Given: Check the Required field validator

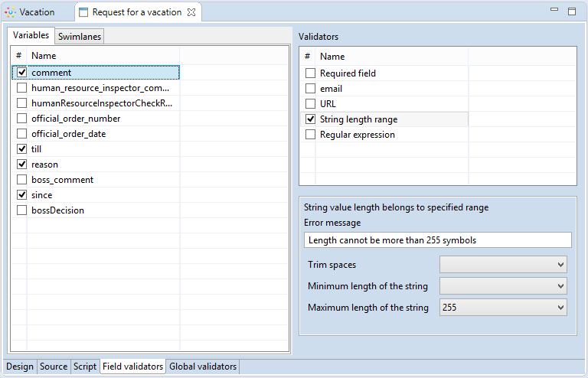Looking at the screenshot, I should click(x=310, y=73).
